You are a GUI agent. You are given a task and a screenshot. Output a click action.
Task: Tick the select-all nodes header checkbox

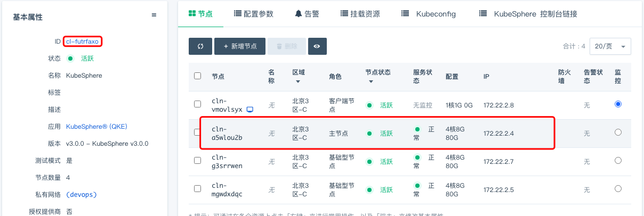click(x=198, y=76)
